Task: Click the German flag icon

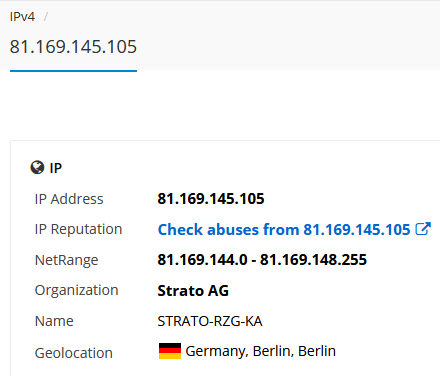Action: point(170,351)
